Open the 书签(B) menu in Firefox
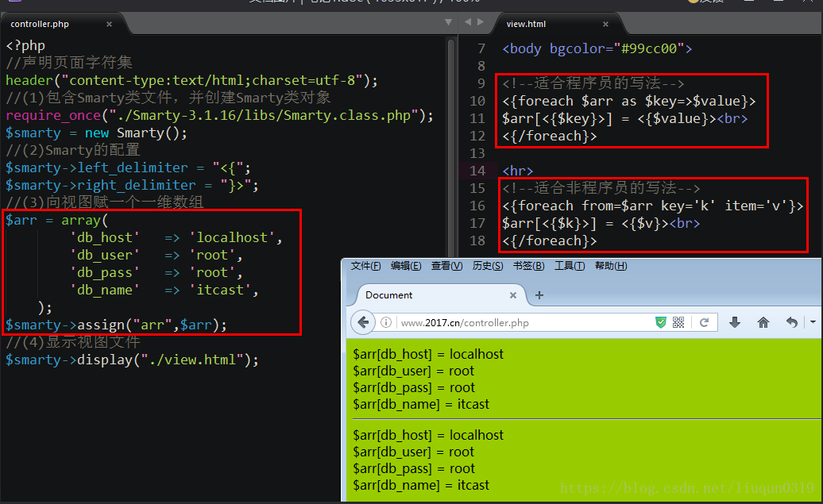823x504 pixels. click(528, 266)
